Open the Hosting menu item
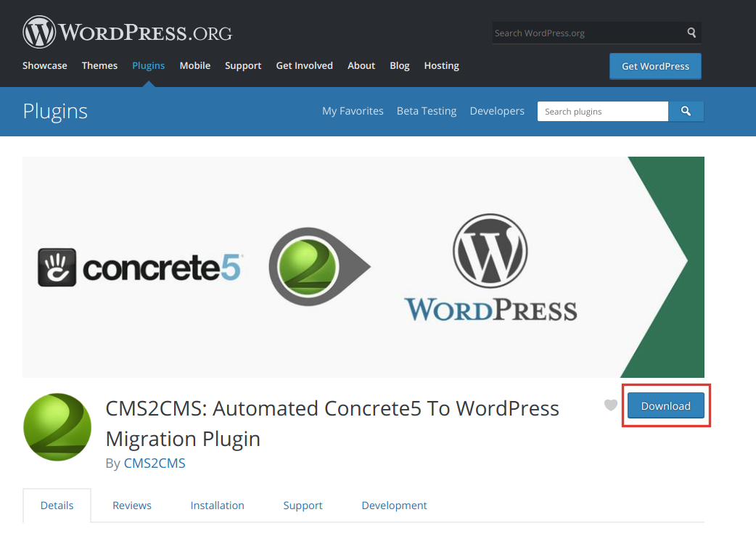This screenshot has width=756, height=549. point(442,65)
